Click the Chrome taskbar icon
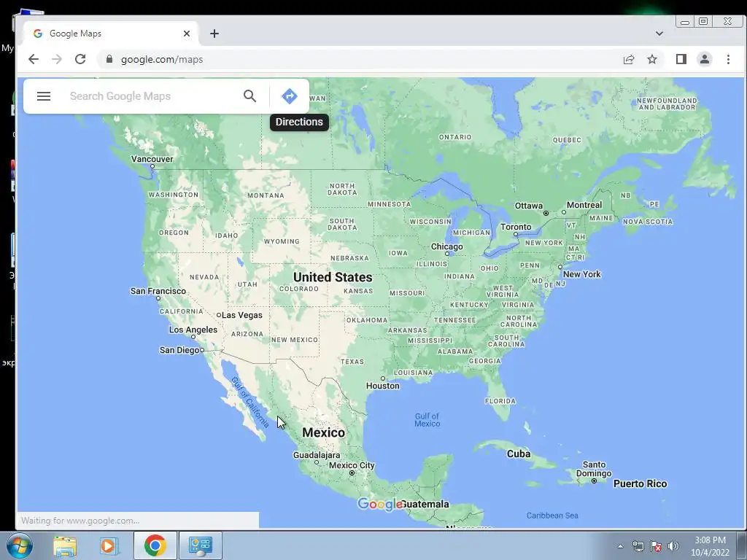Screen dimensions: 747x560 (x=155, y=545)
